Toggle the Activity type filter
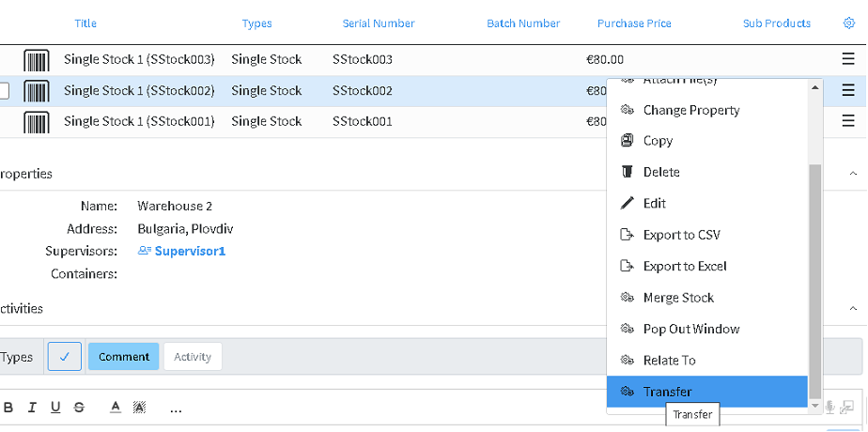This screenshot has width=868, height=432. coord(193,357)
